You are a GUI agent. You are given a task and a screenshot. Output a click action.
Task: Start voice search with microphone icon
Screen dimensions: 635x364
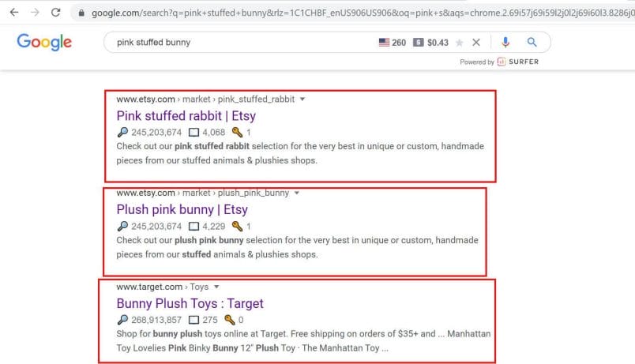point(505,42)
